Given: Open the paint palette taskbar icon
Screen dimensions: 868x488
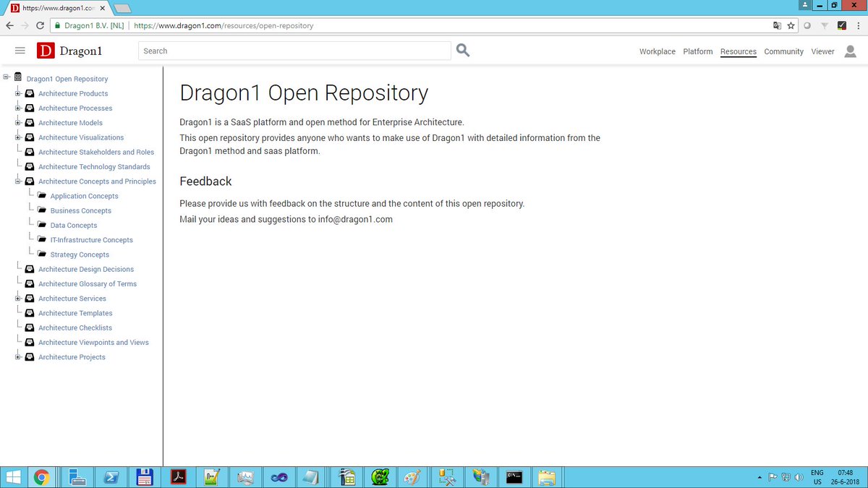Looking at the screenshot, I should 411,477.
